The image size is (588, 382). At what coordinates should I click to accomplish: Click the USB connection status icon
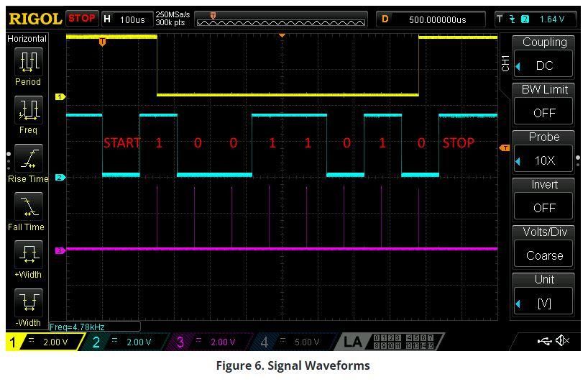tap(544, 341)
